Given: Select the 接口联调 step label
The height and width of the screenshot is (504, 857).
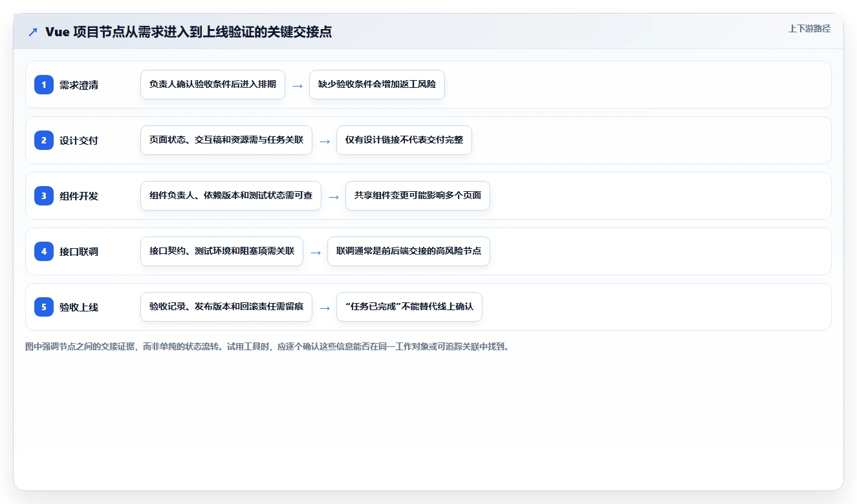Looking at the screenshot, I should [x=79, y=251].
